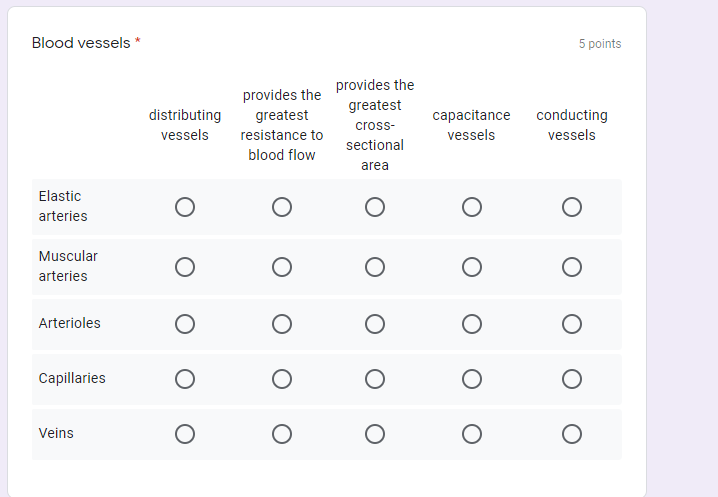The height and width of the screenshot is (497, 718).
Task: Pick conducting vessels for Muscular arteries
Action: pos(572,267)
